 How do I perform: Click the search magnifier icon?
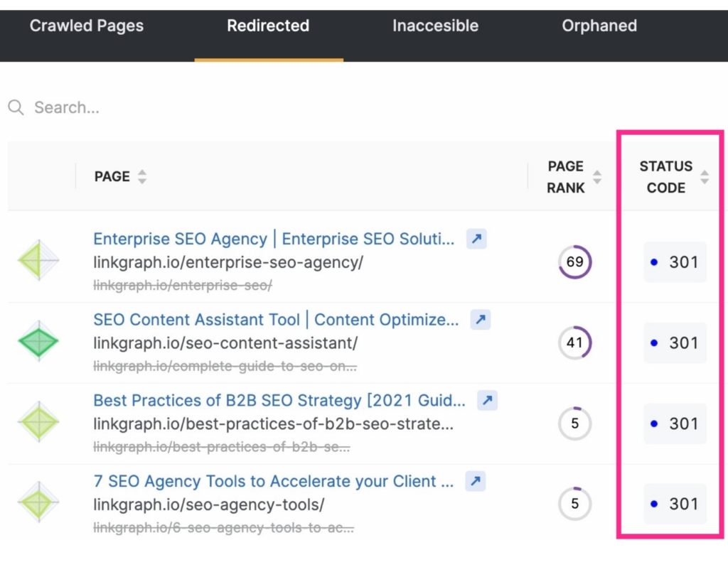pyautogui.click(x=16, y=108)
